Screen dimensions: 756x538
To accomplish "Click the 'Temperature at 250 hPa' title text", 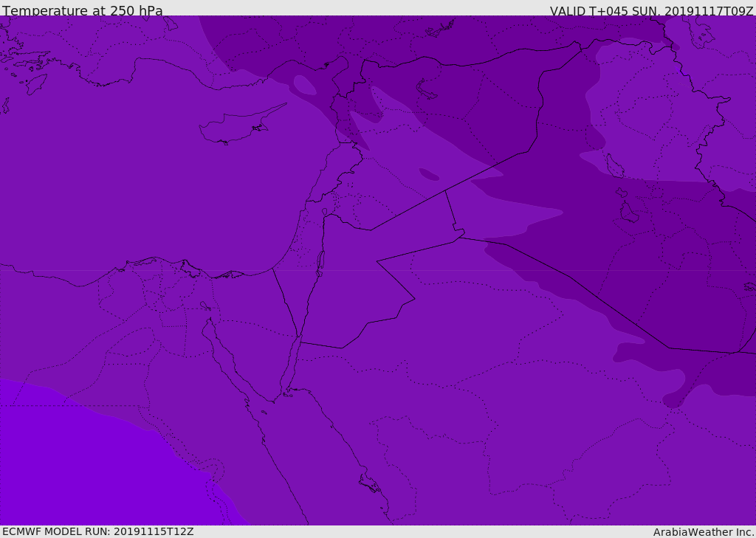I will click(x=83, y=10).
